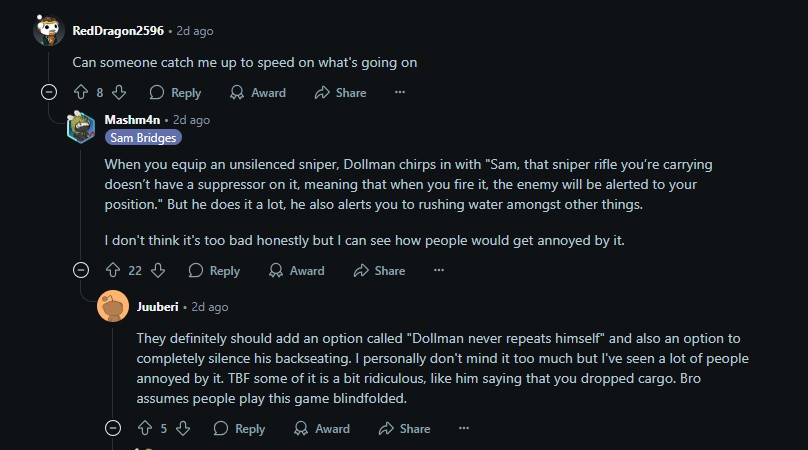Open more options on RedDragon2596's comment
This screenshot has height=450, width=808.
(x=400, y=92)
